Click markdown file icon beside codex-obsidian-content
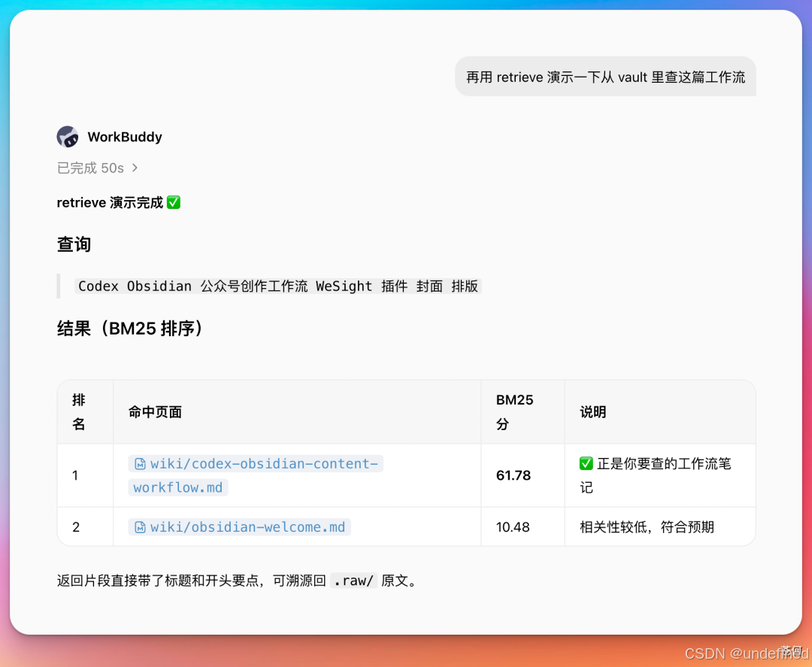Image resolution: width=812 pixels, height=667 pixels. pyautogui.click(x=140, y=463)
